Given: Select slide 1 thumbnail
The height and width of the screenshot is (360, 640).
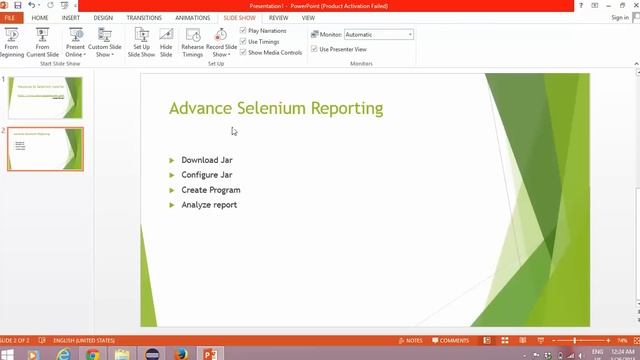Looking at the screenshot, I should pos(45,98).
